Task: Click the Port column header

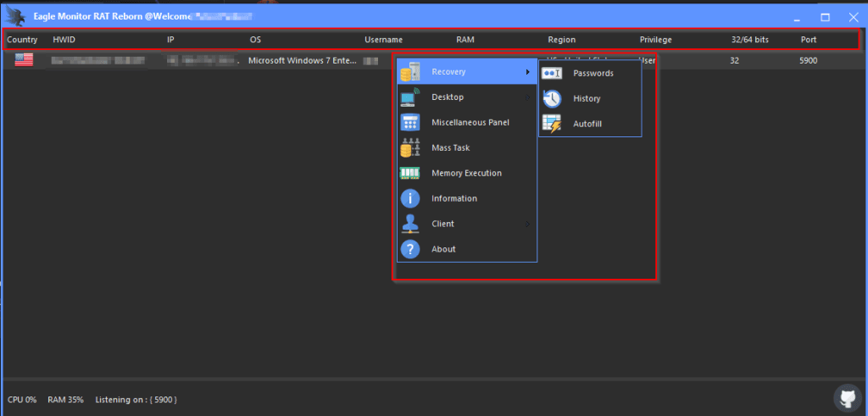Action: pos(809,40)
